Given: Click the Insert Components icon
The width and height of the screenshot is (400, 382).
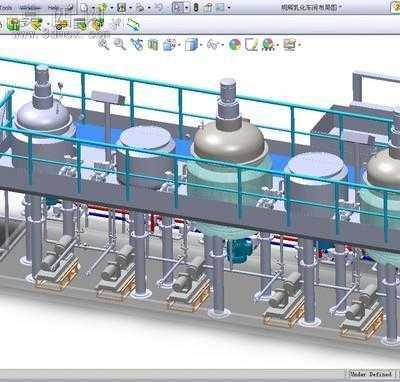Looking at the screenshot, I should (13, 24).
